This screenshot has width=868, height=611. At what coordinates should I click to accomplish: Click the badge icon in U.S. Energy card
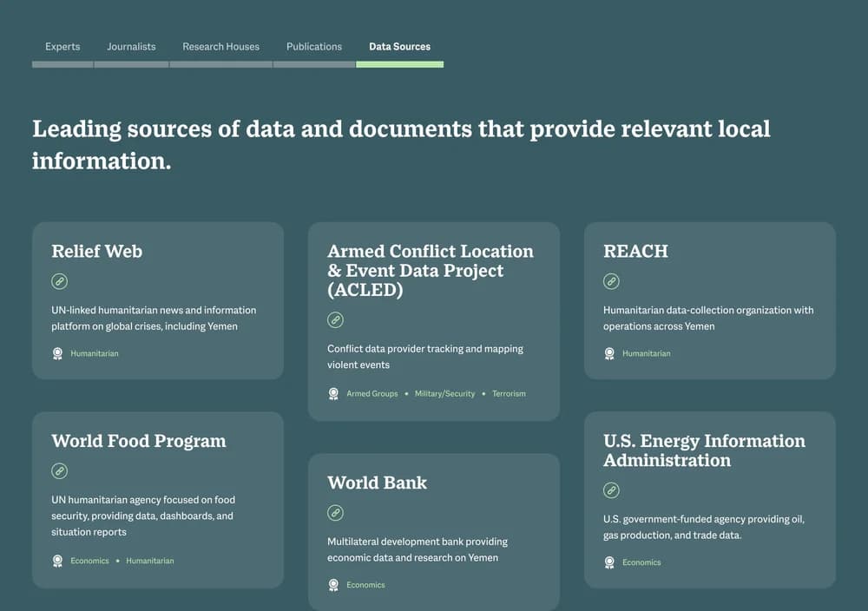(x=609, y=563)
